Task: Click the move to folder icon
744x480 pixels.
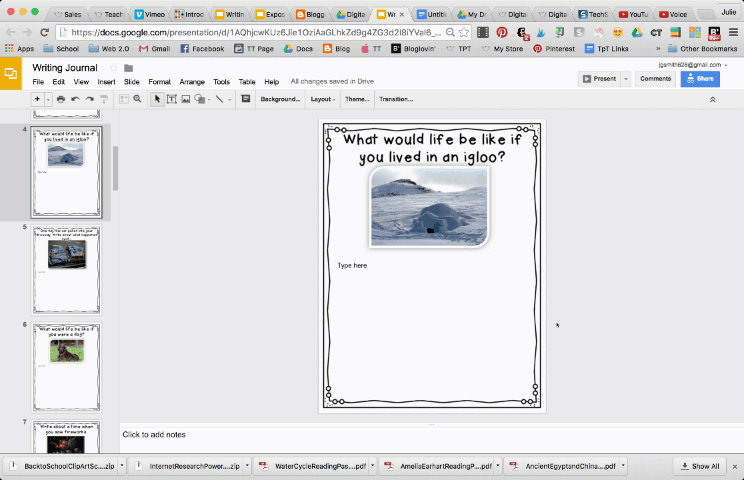Action: (128, 68)
